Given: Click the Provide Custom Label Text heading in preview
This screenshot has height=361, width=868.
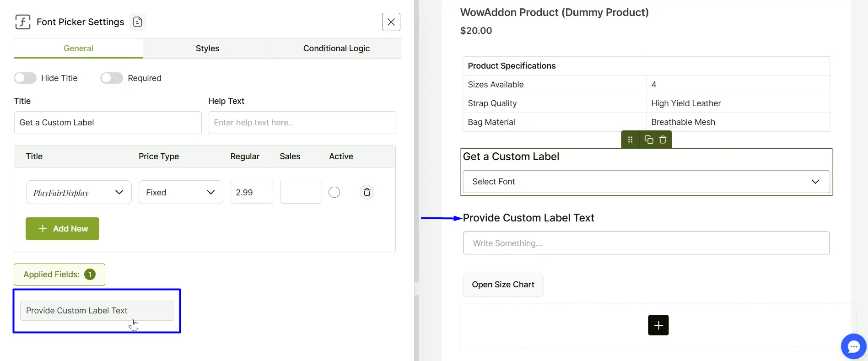Looking at the screenshot, I should pyautogui.click(x=528, y=218).
